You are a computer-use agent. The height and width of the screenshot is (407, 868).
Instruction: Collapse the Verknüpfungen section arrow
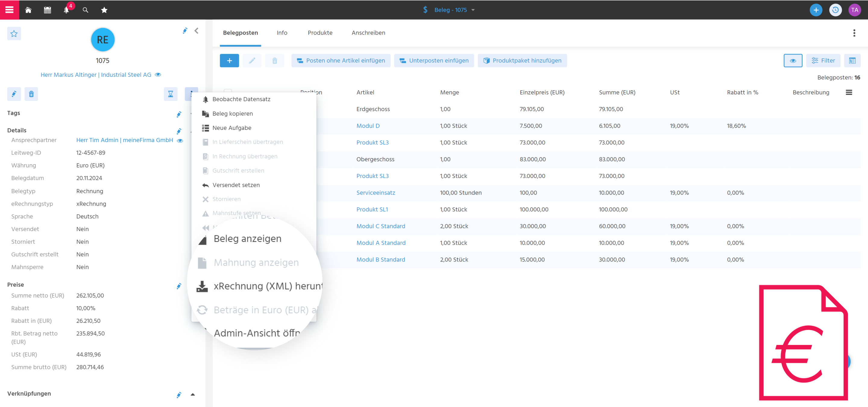point(193,394)
